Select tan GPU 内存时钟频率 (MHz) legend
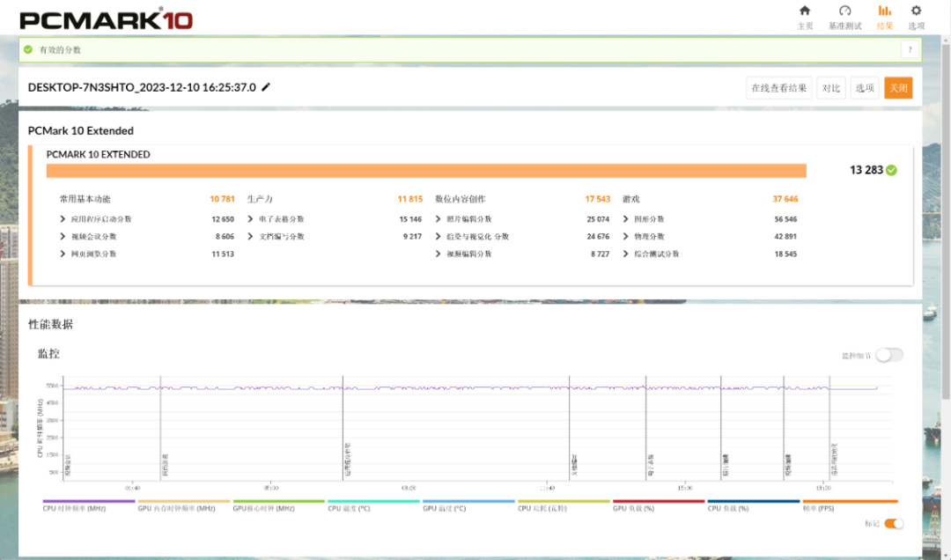The image size is (951, 560). 184,506
